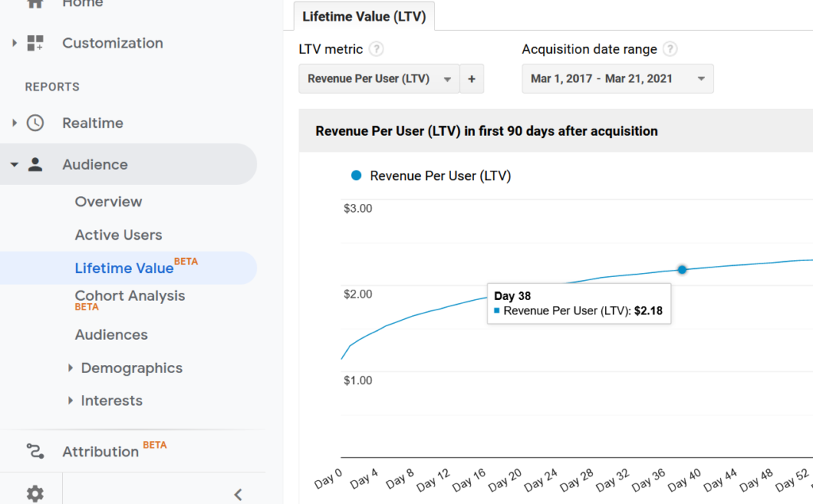The width and height of the screenshot is (813, 504).
Task: Open the Revenue Per User metric dropdown
Action: click(x=380, y=79)
